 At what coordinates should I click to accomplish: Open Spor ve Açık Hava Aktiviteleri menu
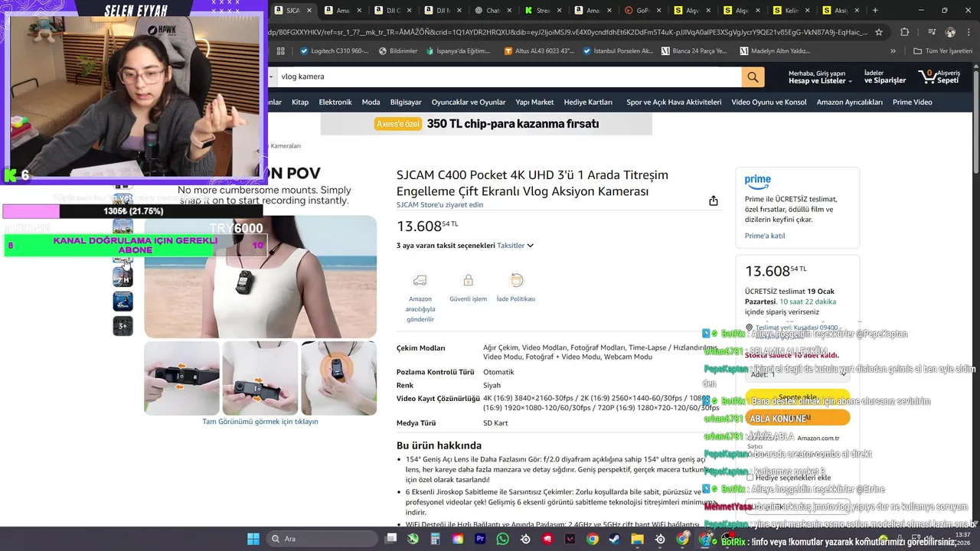[674, 102]
